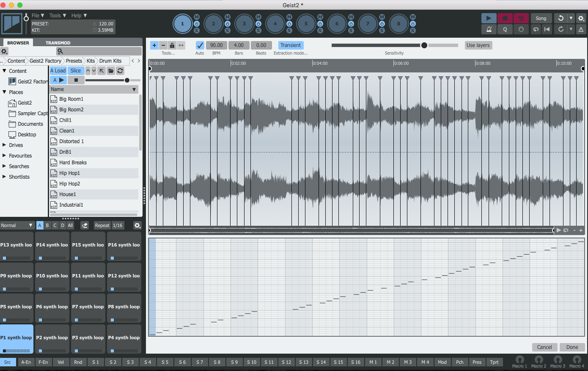
Task: Click the warning triangle icon
Action: [x=581, y=29]
